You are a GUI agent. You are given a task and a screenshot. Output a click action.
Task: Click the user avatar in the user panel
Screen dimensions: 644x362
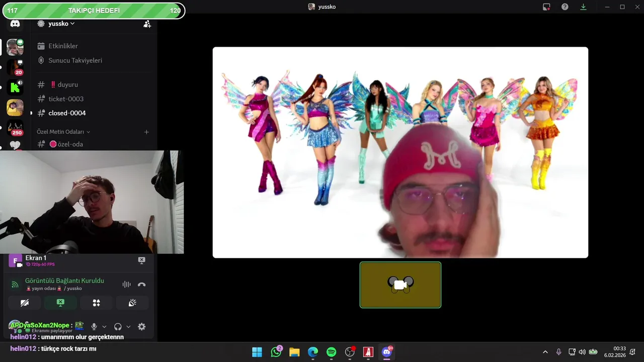click(x=15, y=326)
